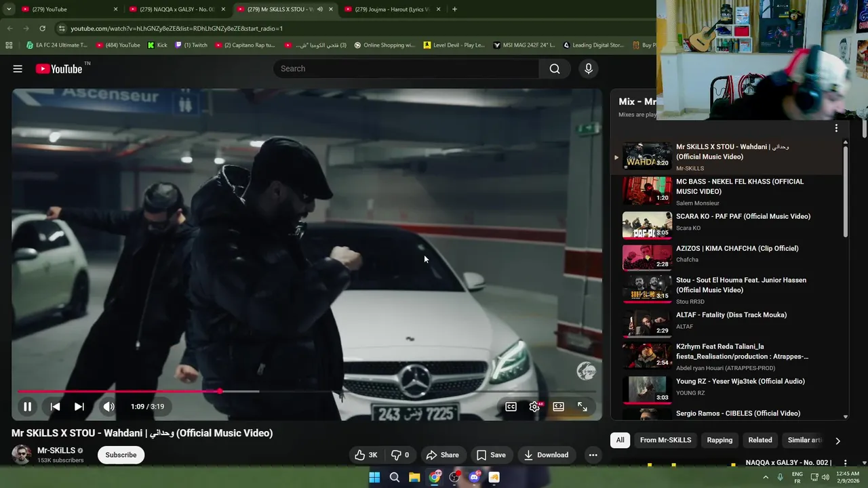Open File Explorer from taskbar
The image size is (868, 488).
414,477
